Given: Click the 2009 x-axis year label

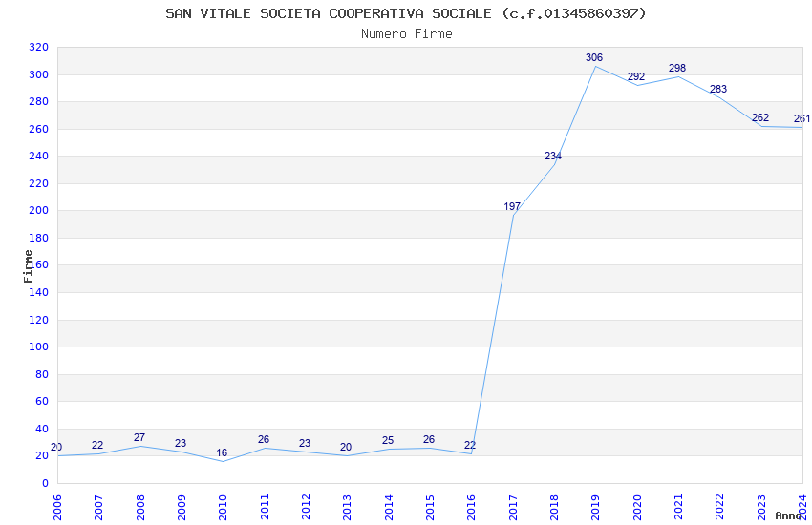Looking at the screenshot, I should (182, 507).
